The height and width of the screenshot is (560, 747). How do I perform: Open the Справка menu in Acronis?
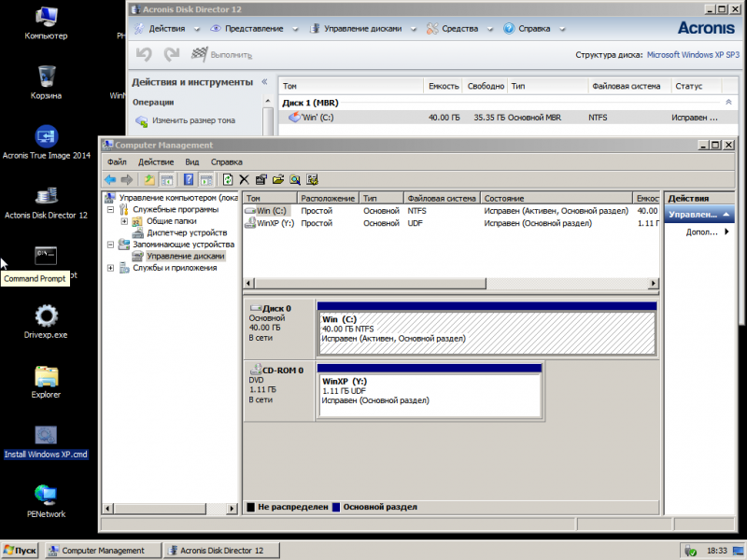534,29
